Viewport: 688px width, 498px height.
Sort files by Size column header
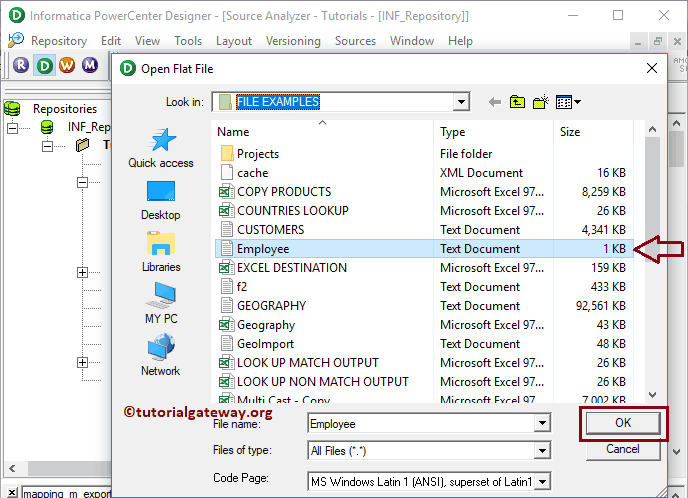[594, 132]
